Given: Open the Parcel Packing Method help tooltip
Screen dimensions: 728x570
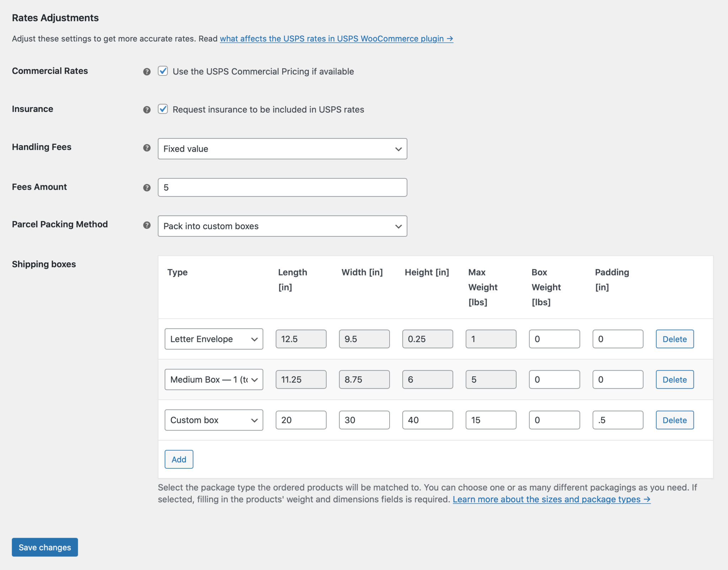Looking at the screenshot, I should (x=146, y=225).
